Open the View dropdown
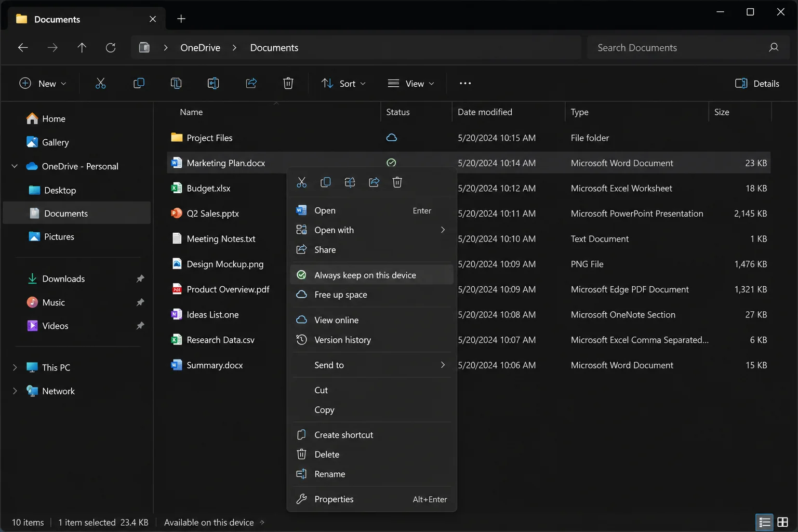 coord(411,83)
